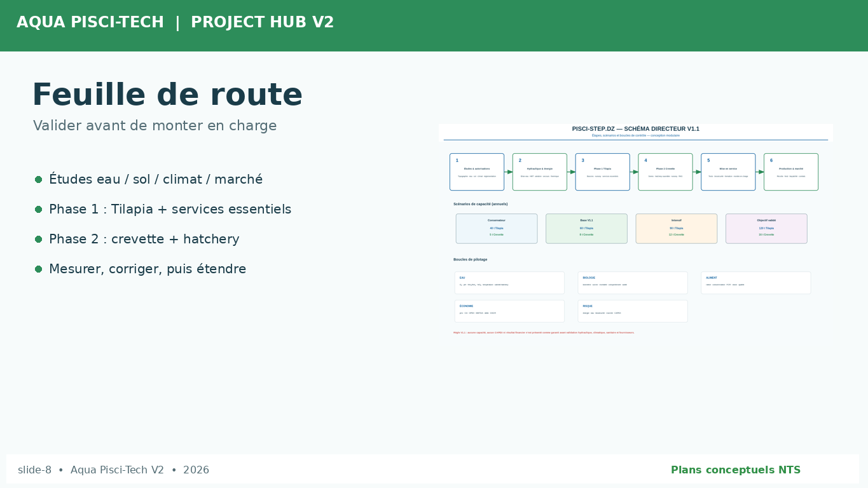This screenshot has width=868, height=488.
Task: Select step box 5 'Mise en service'
Action: [728, 172]
